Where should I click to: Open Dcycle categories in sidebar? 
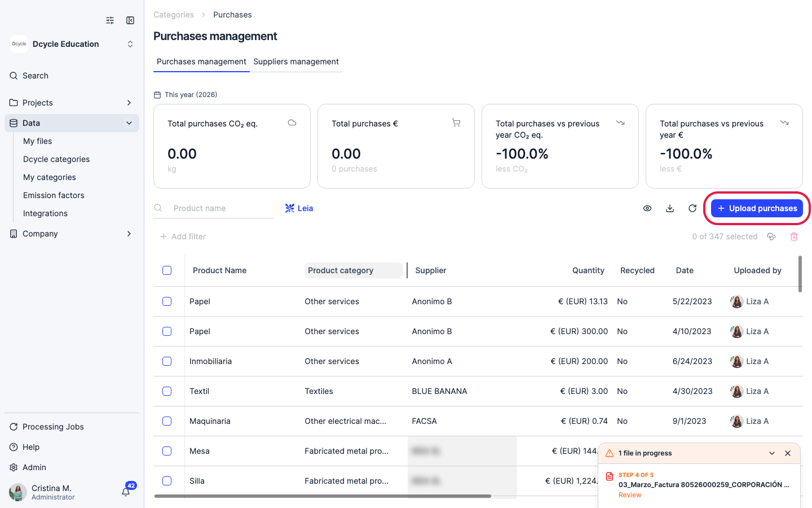pyautogui.click(x=56, y=159)
